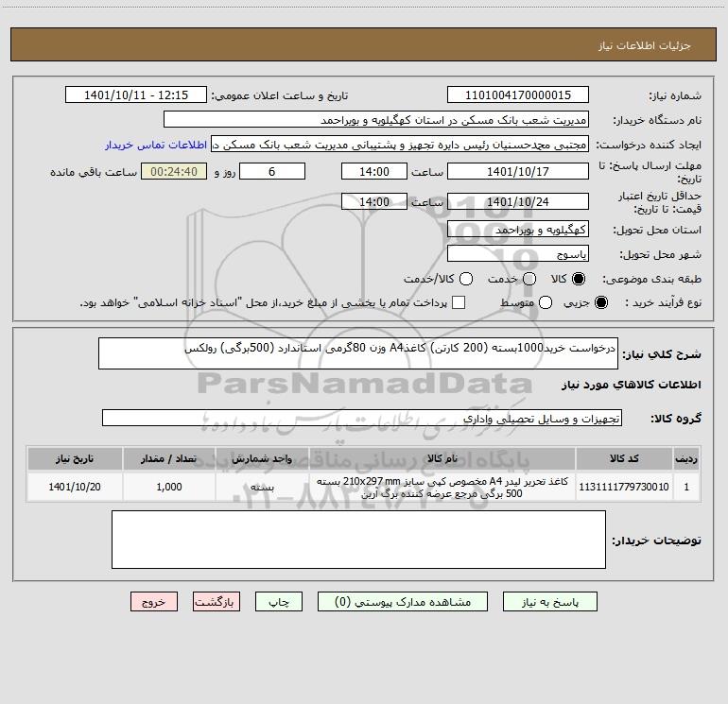Click the goods group field تجهیزات و وسایل تحصیلی
This screenshot has width=728, height=704.
point(362,418)
